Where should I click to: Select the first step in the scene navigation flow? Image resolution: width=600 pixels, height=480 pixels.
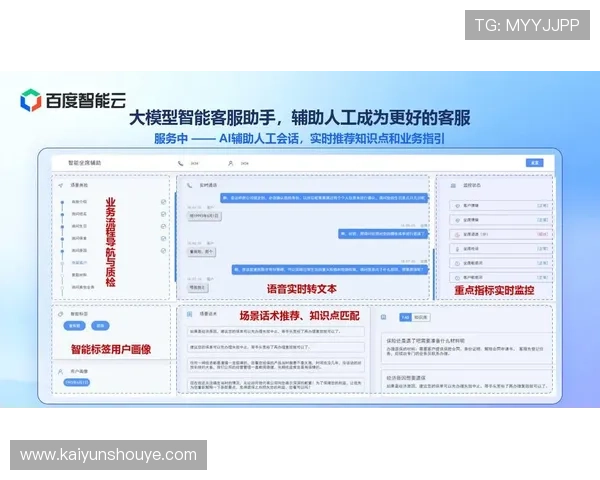tap(79, 202)
